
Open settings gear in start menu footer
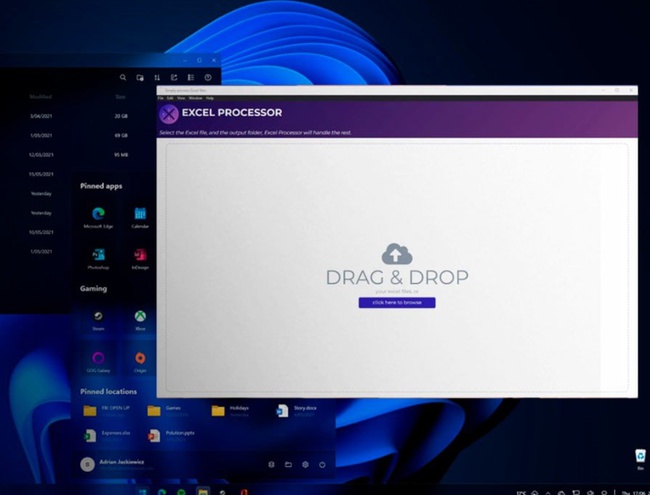[306, 464]
